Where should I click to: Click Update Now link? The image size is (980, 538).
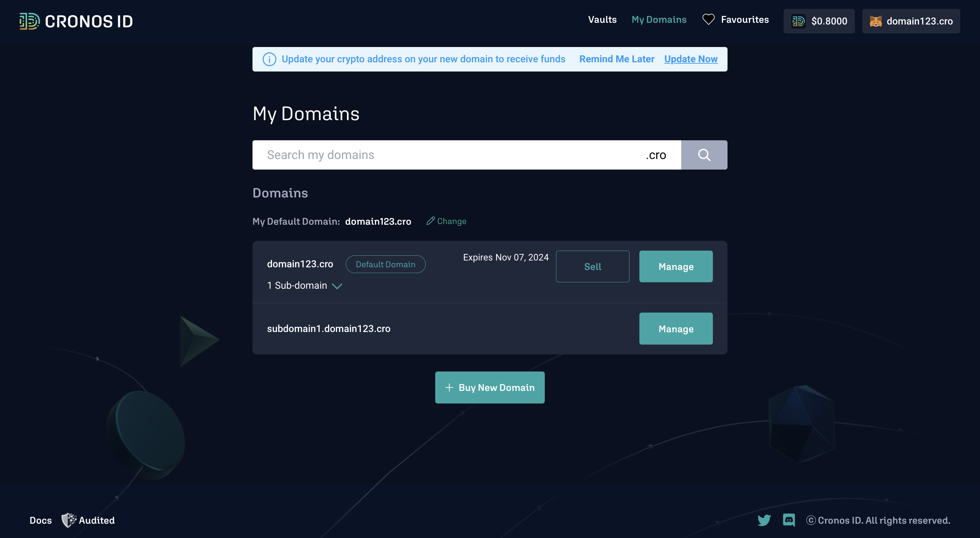click(690, 59)
